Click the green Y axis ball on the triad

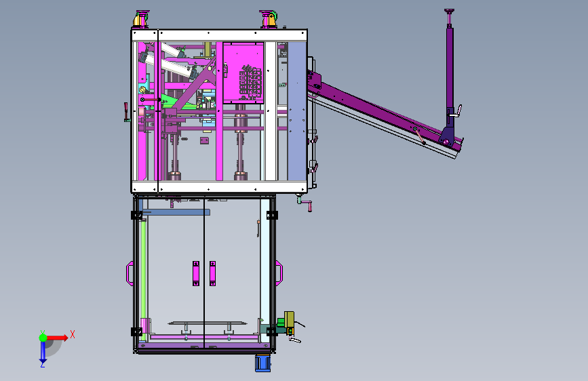43,338
